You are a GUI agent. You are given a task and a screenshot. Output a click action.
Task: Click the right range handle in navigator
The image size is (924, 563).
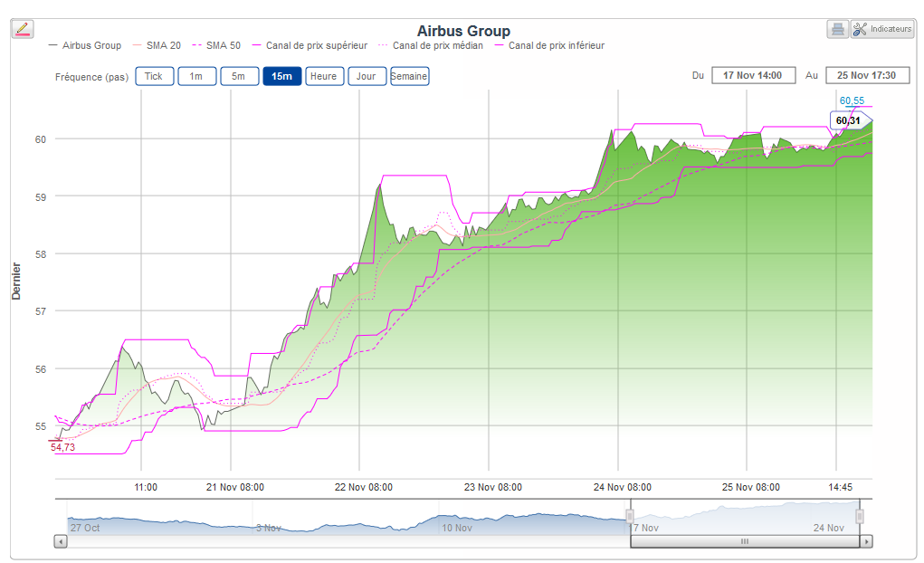[860, 516]
